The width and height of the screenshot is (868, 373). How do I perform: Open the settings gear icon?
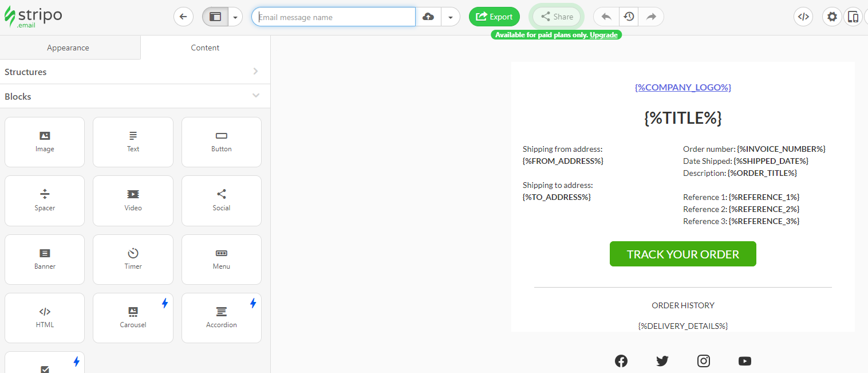pyautogui.click(x=832, y=17)
